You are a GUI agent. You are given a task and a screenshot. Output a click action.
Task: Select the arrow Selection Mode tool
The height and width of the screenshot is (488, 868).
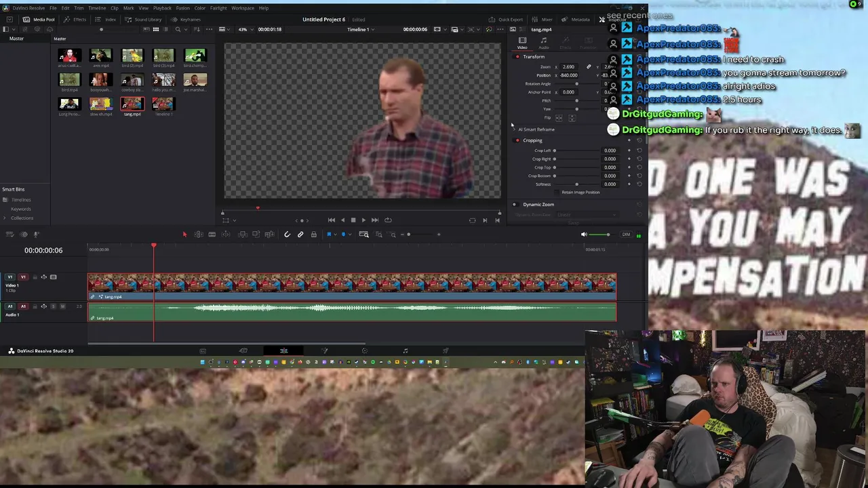pyautogui.click(x=184, y=235)
